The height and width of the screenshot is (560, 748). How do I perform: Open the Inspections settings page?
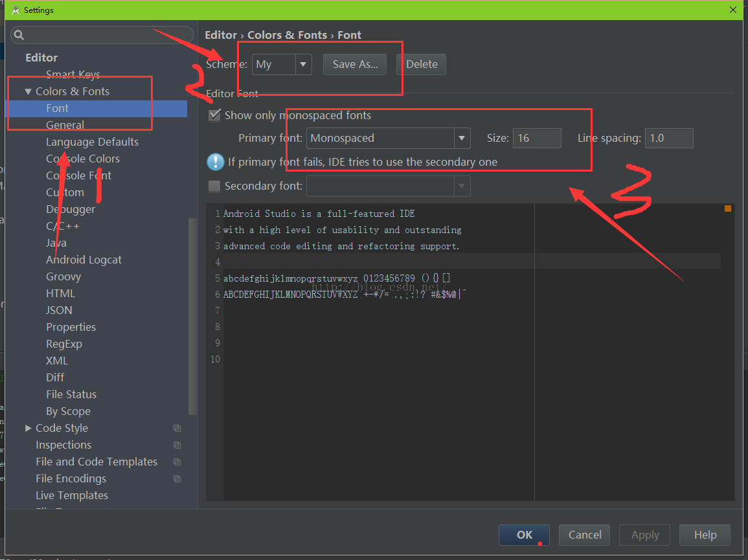point(63,445)
